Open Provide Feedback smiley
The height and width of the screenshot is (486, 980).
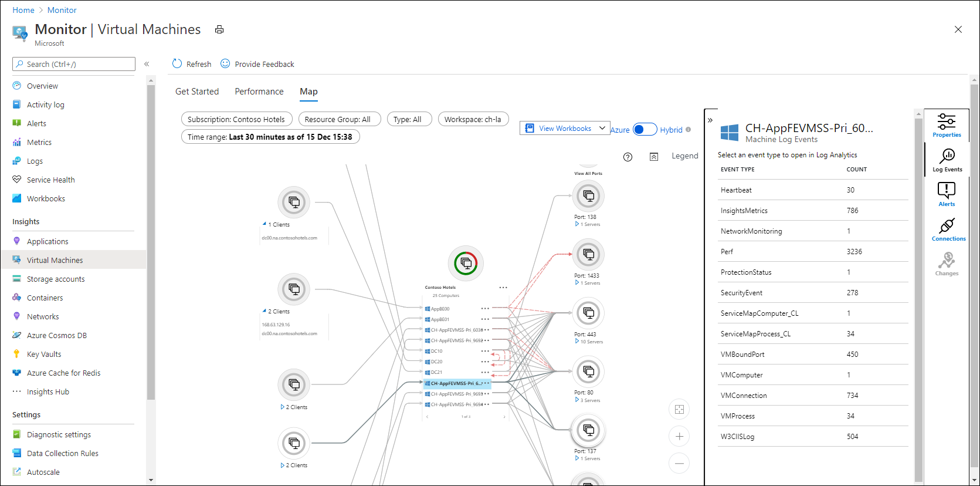pyautogui.click(x=225, y=63)
